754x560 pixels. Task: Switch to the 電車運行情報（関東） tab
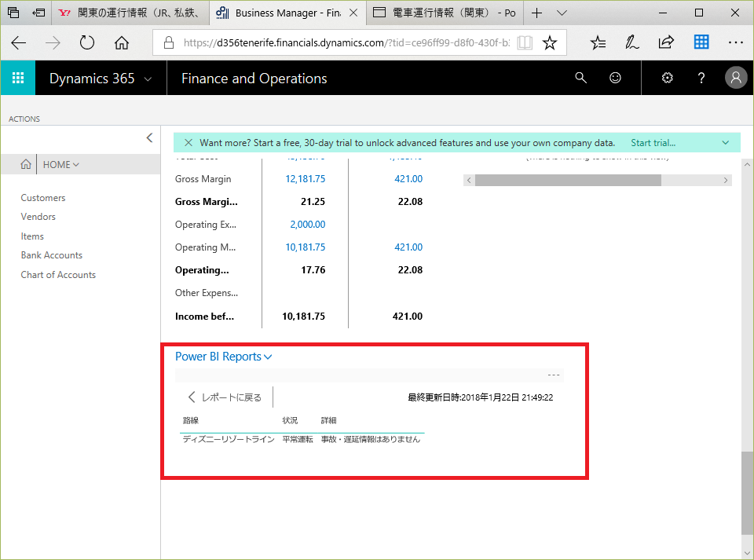coord(445,13)
